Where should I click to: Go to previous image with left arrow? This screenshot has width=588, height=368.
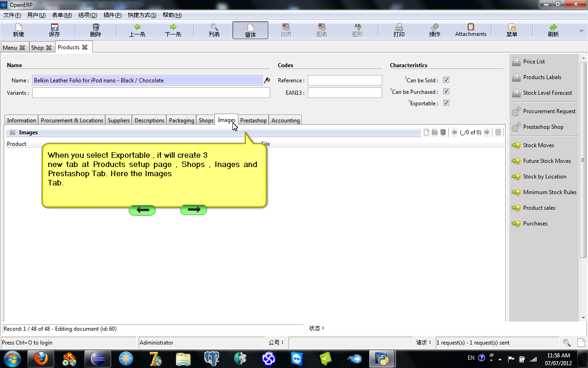pyautogui.click(x=454, y=132)
